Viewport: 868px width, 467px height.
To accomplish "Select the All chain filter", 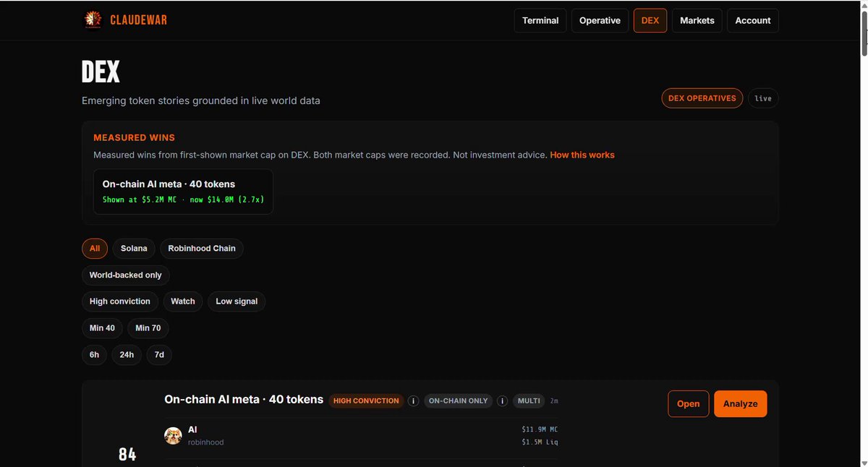I will (x=95, y=248).
